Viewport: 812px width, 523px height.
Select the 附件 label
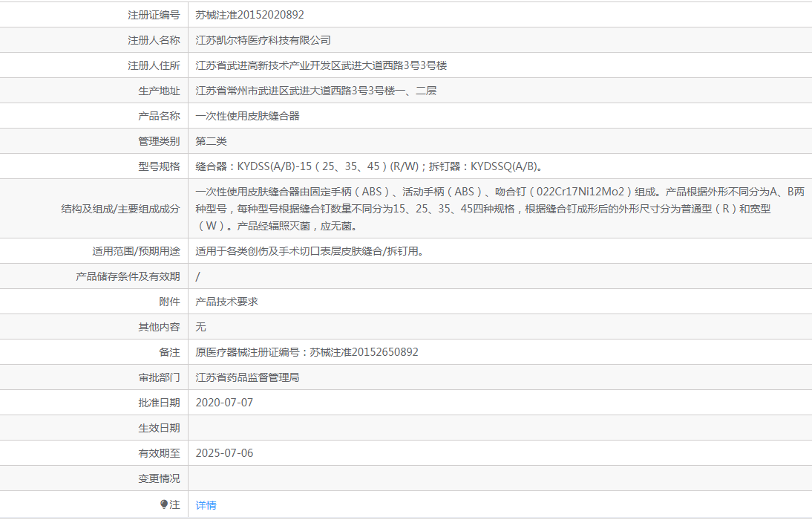(x=169, y=302)
